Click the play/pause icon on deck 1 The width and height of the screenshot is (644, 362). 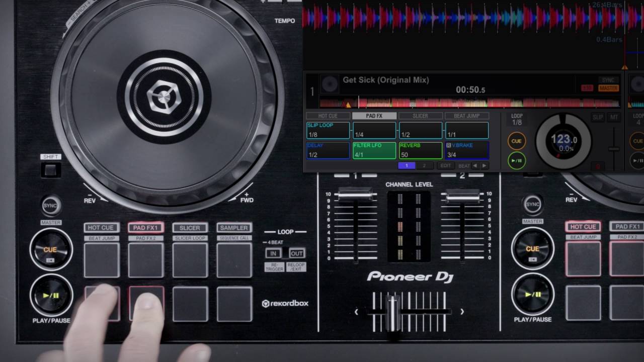pos(517,160)
